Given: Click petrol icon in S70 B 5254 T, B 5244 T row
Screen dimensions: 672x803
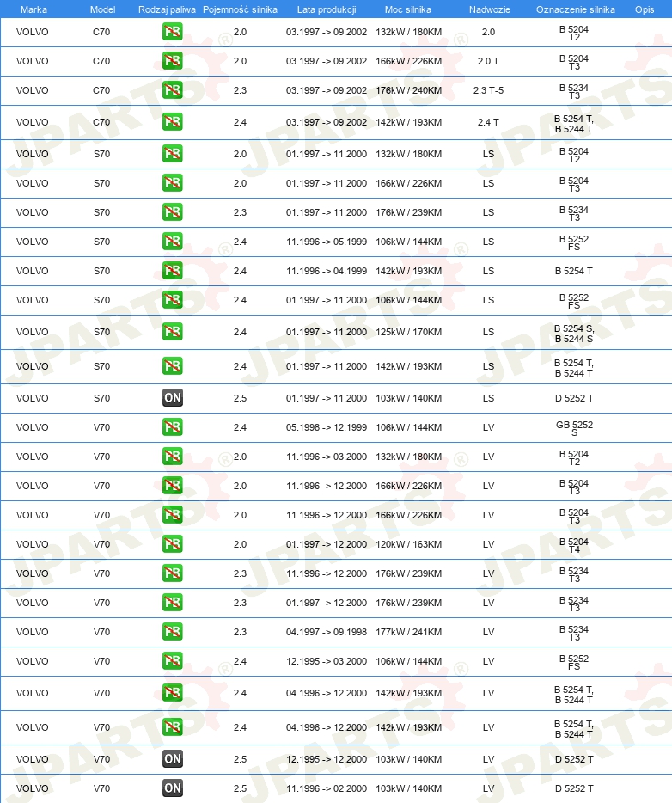Looking at the screenshot, I should (x=173, y=366).
